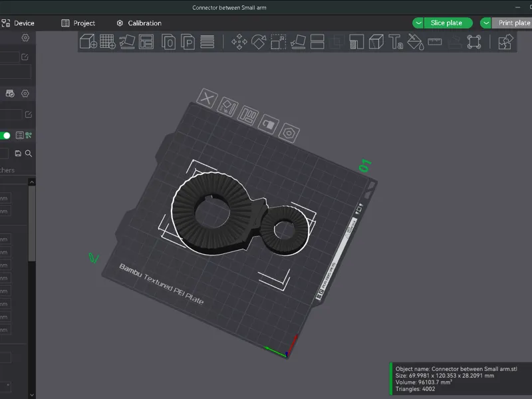
Task: Open the Supports painting tool
Action: [356, 42]
